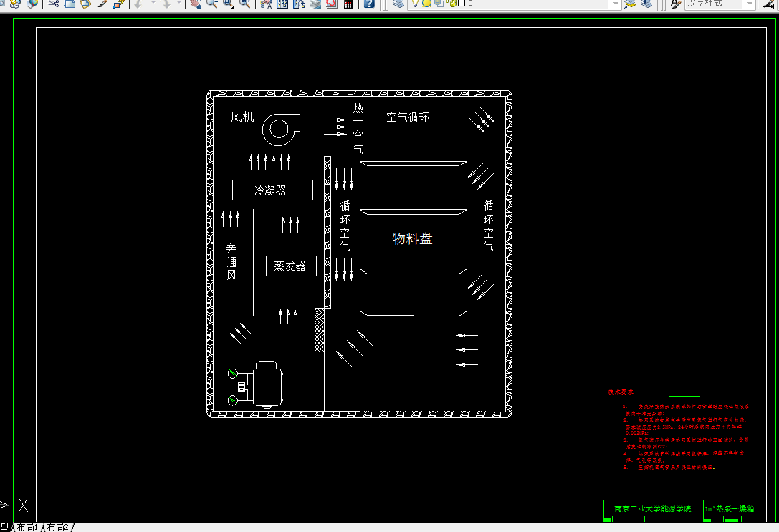Select the 物料盘 label text

click(412, 238)
